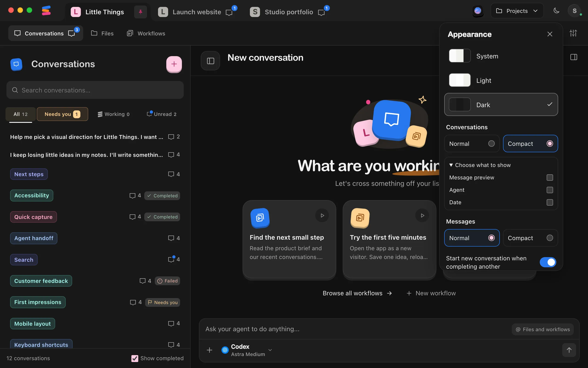Select Compact density for Messages
588x368 pixels.
[x=530, y=238]
